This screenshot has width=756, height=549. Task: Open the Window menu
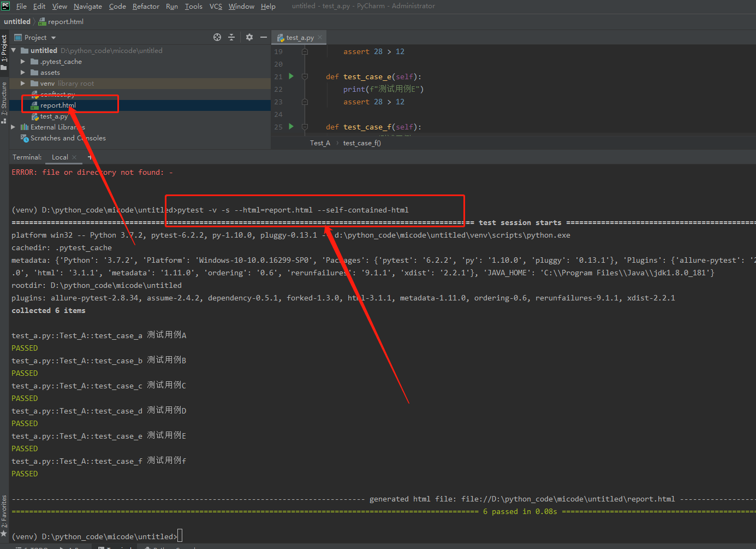[241, 7]
